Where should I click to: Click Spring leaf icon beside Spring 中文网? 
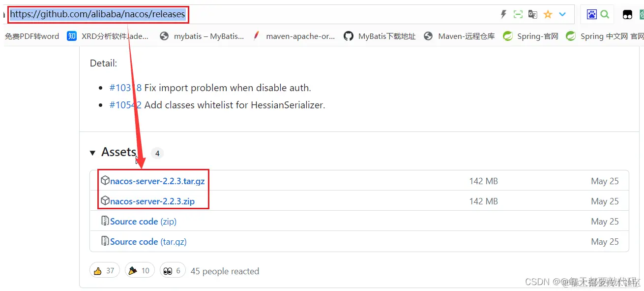[x=571, y=36]
